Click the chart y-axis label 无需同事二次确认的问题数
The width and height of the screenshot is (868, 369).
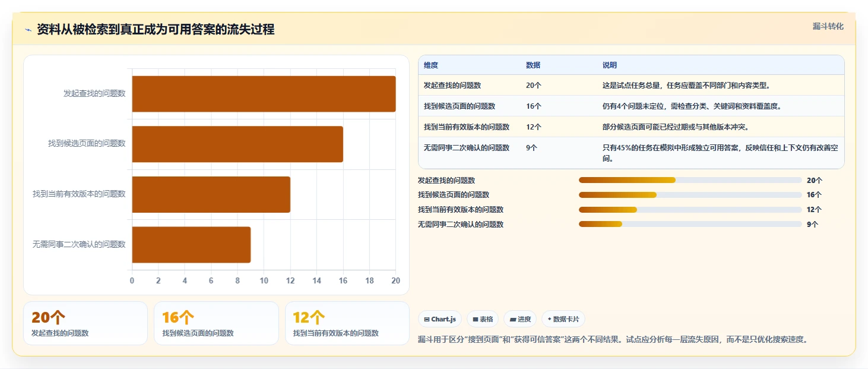(x=79, y=244)
